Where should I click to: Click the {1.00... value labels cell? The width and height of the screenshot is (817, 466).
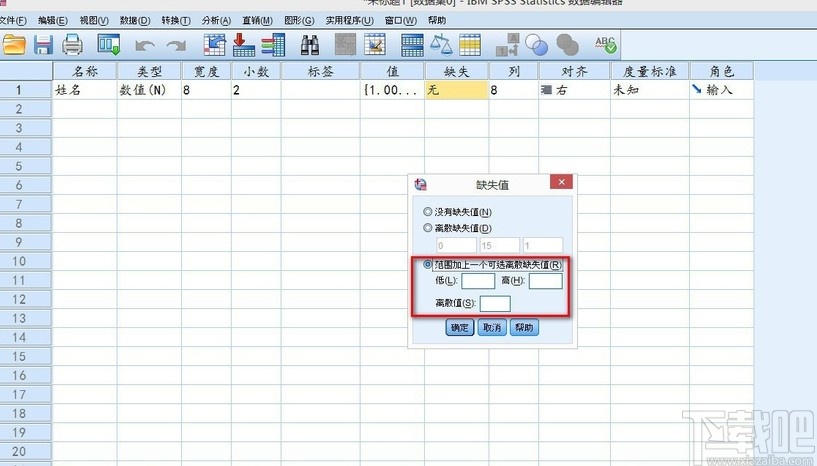[x=392, y=90]
